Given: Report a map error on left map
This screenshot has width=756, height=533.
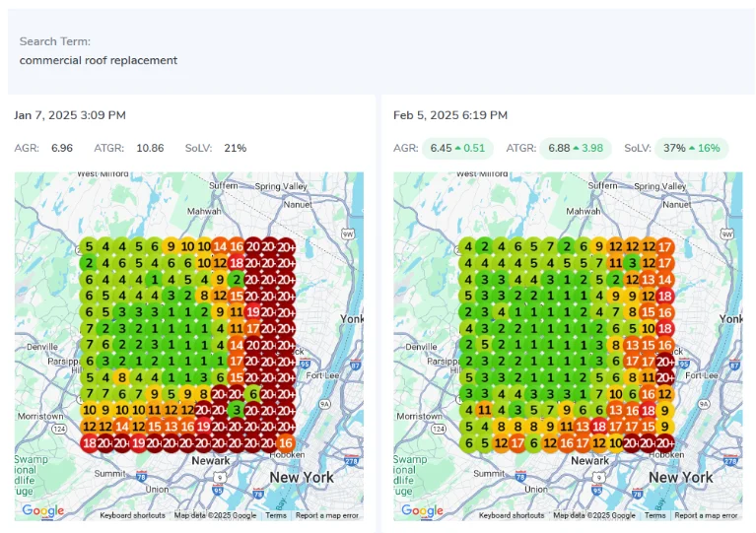Looking at the screenshot, I should tap(326, 515).
